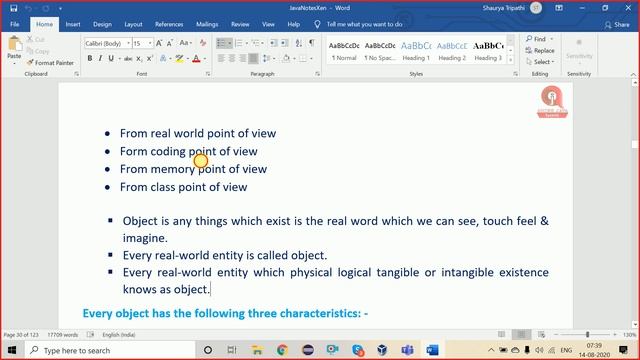Switch to Read Mode view icon
The height and width of the screenshot is (360, 640).
point(501,335)
